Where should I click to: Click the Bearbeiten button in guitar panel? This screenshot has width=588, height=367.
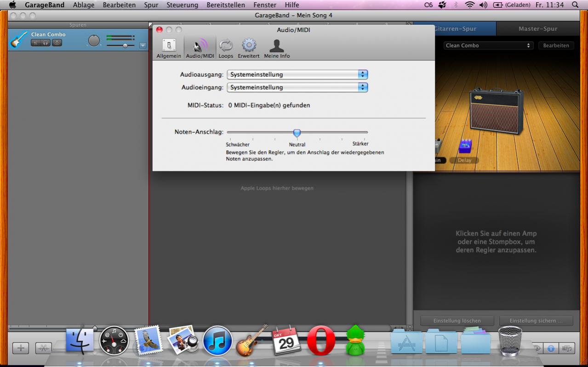556,45
